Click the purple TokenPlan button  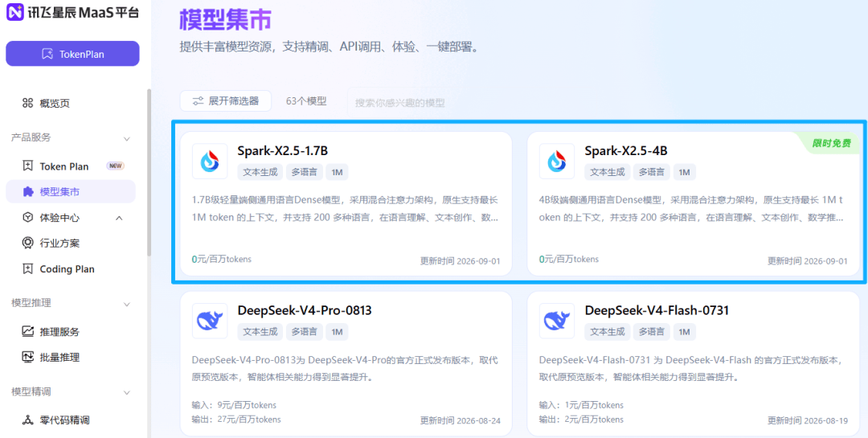click(72, 54)
